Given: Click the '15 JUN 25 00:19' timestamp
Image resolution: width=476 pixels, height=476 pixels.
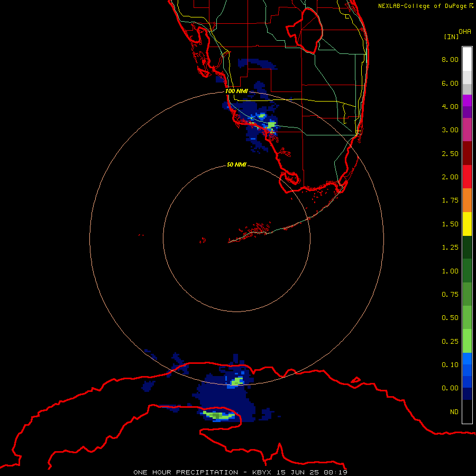Looking at the screenshot, I should point(312,472).
